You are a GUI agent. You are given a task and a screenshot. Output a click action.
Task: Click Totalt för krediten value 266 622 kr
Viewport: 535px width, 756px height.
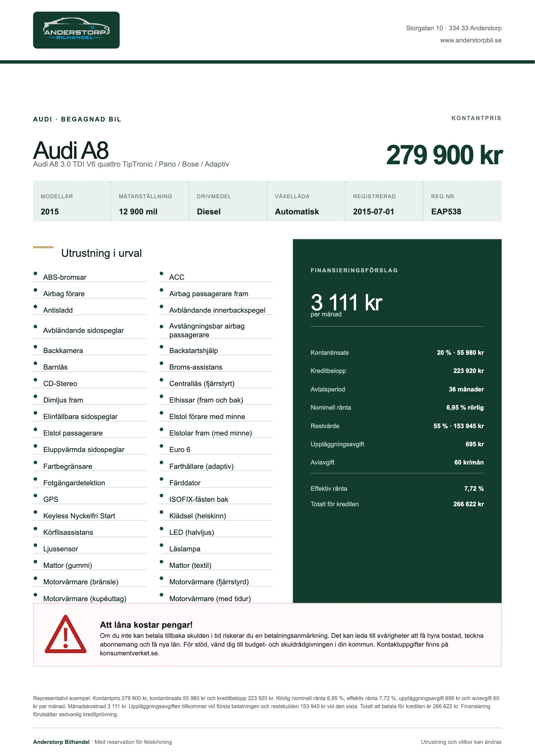[x=468, y=504]
